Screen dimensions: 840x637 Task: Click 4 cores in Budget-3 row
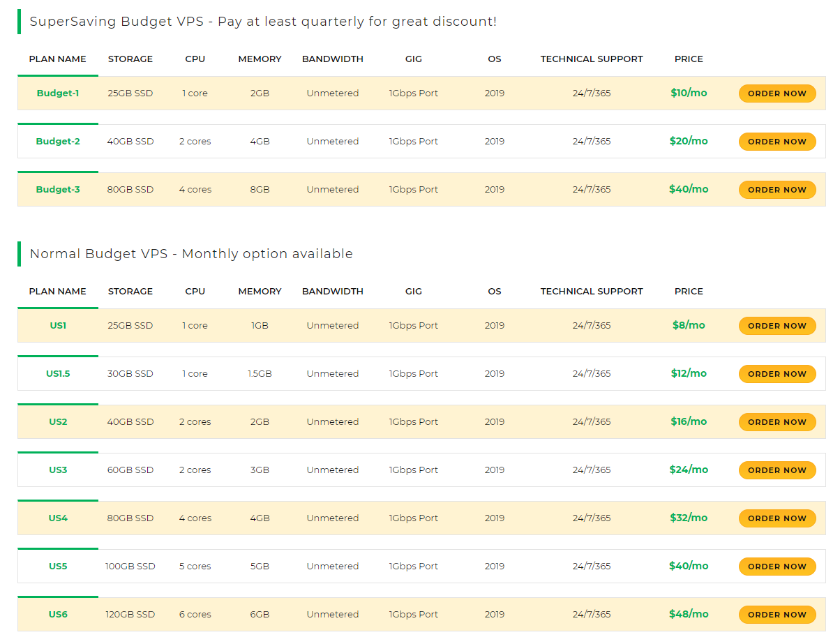pyautogui.click(x=195, y=189)
